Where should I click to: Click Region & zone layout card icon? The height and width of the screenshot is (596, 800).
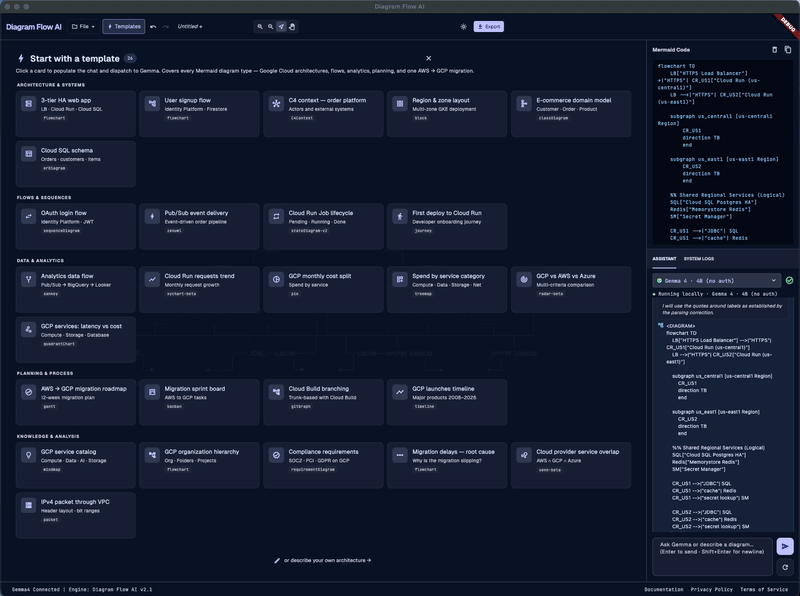tap(400, 104)
